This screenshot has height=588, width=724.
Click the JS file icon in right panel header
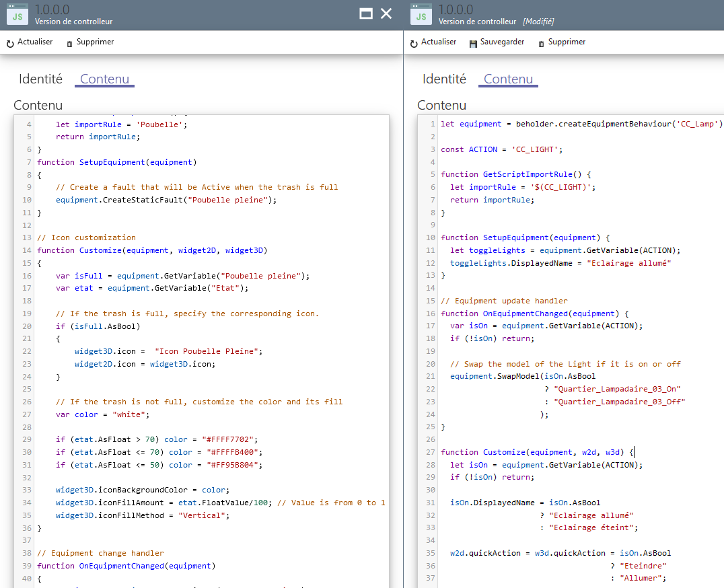click(421, 14)
